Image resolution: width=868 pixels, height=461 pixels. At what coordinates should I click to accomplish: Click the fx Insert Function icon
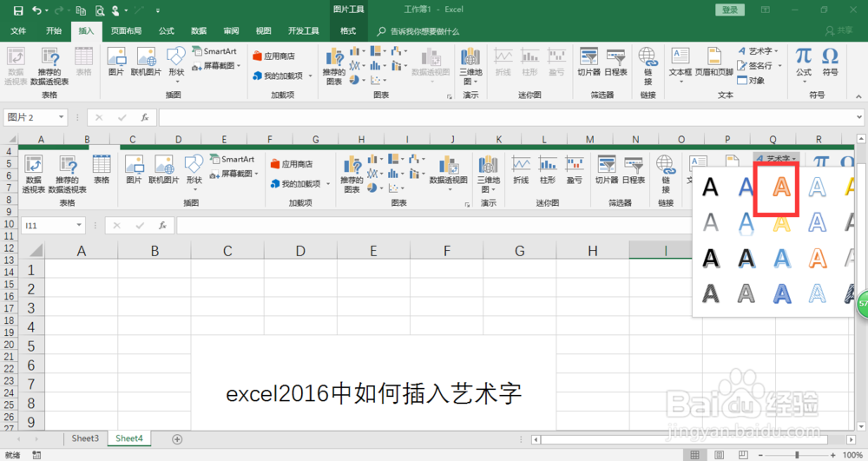coord(144,117)
